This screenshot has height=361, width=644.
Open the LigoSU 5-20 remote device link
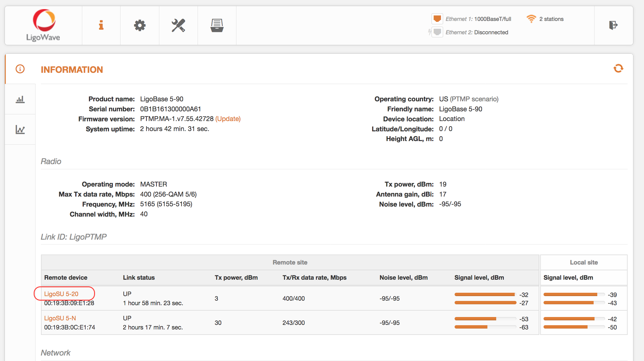(61, 294)
